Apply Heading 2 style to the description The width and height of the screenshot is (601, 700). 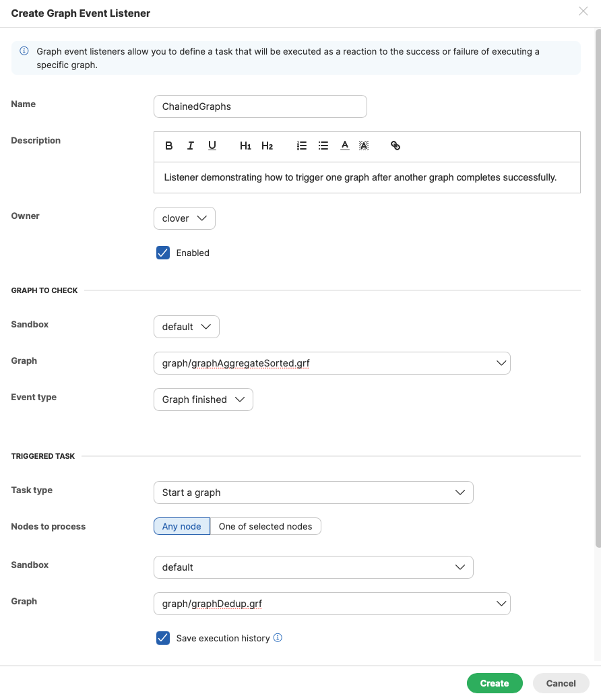pos(267,146)
